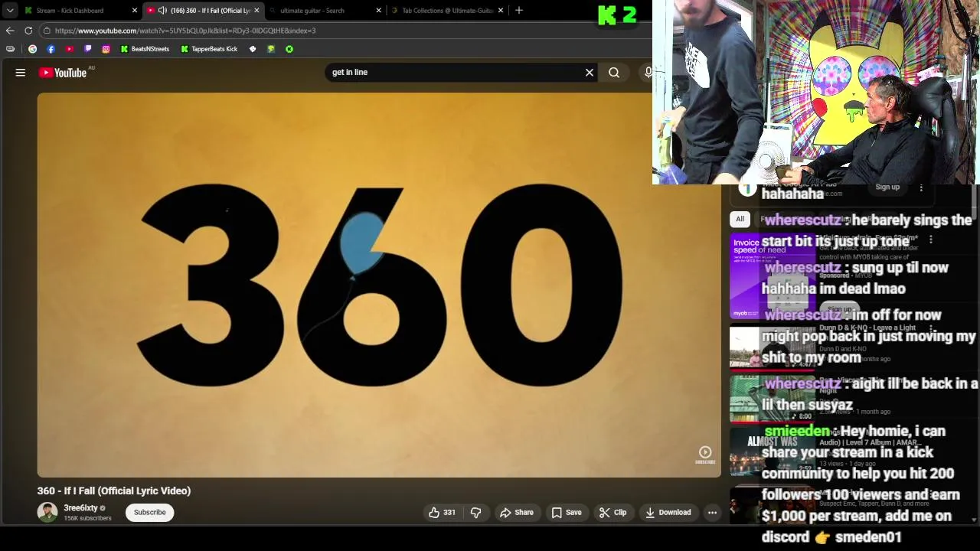Screen dimensions: 980x551
Task: Open the browser tab search dropdown
Action: tap(10, 11)
